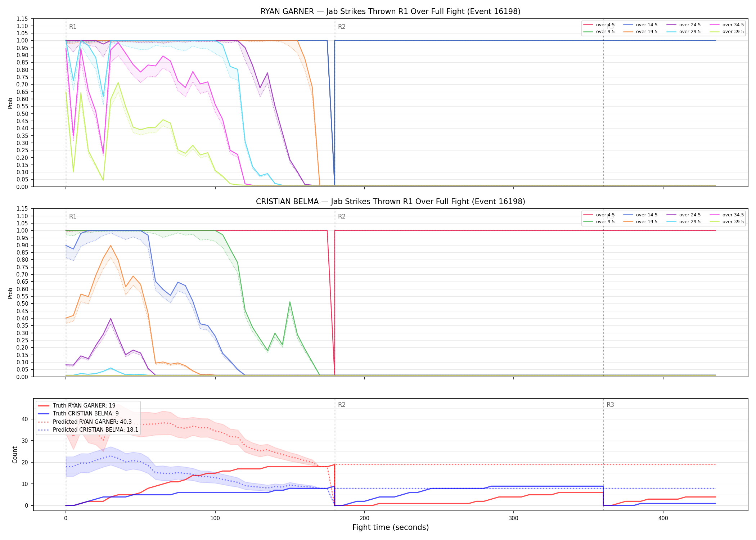Click 'Truth RYAN GARNER: 19' legend entry

[77, 406]
